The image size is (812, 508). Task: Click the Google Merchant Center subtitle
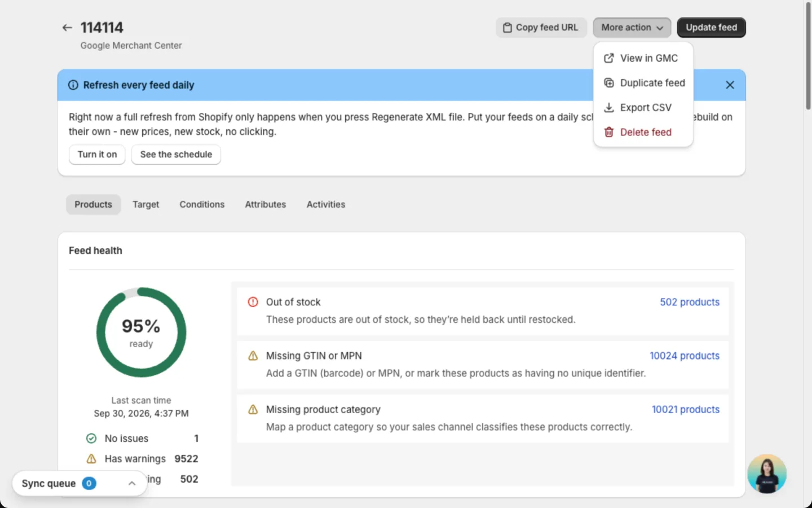(131, 46)
